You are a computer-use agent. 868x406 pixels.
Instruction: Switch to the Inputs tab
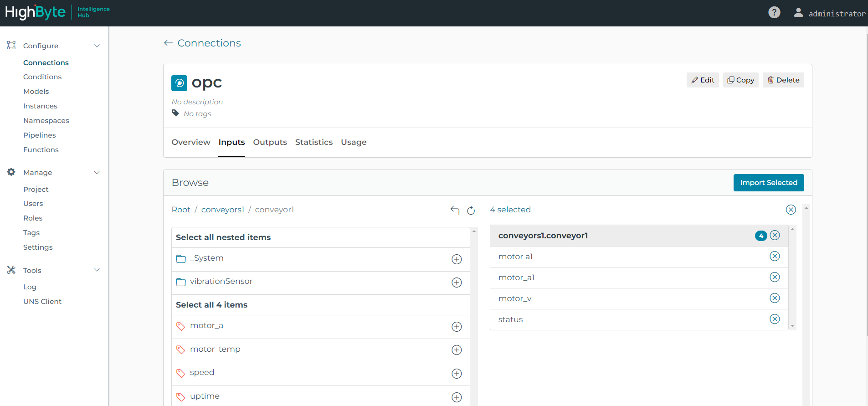(231, 142)
